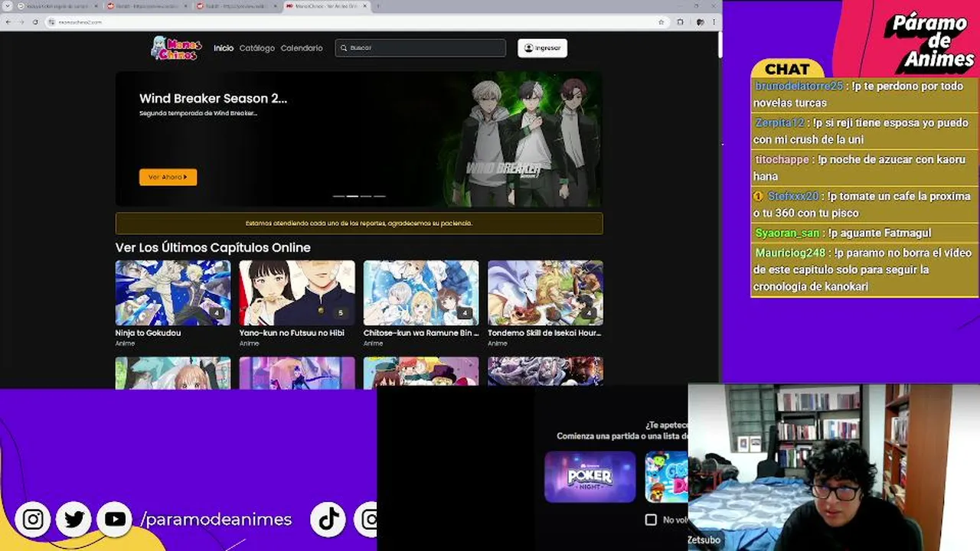This screenshot has height=551, width=980.
Task: Click chat username Zerpita12
Action: [779, 123]
